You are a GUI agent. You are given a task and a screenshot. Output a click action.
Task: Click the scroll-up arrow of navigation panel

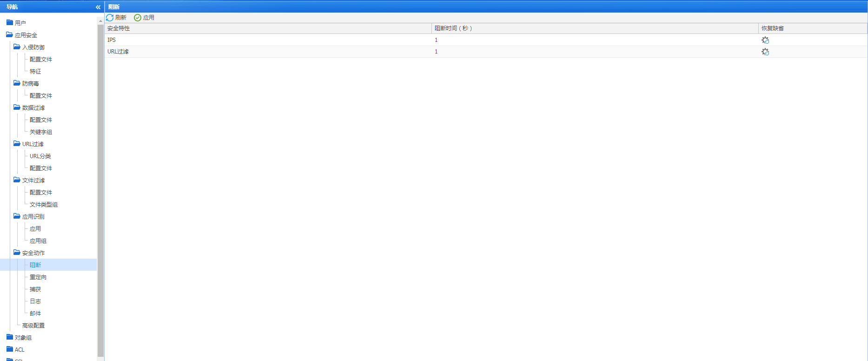pyautogui.click(x=100, y=21)
